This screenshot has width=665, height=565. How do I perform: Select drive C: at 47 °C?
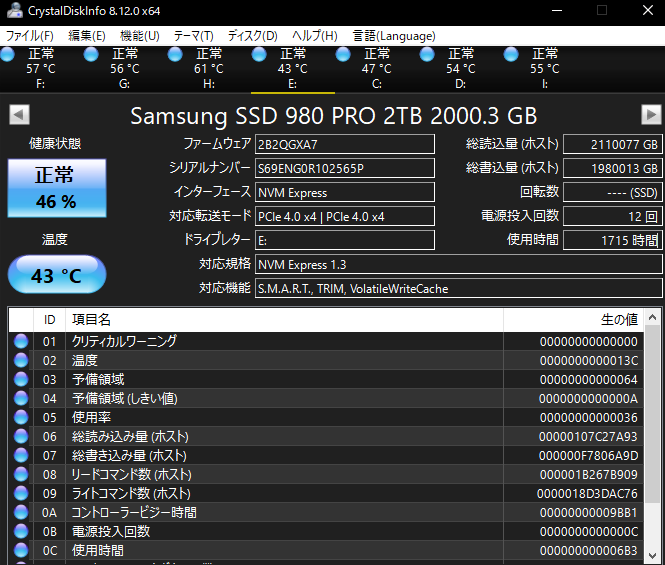point(377,69)
